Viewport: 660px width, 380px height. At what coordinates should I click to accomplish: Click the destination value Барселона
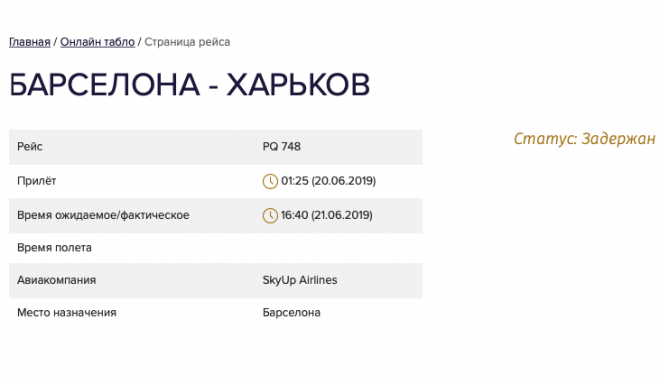pyautogui.click(x=291, y=312)
